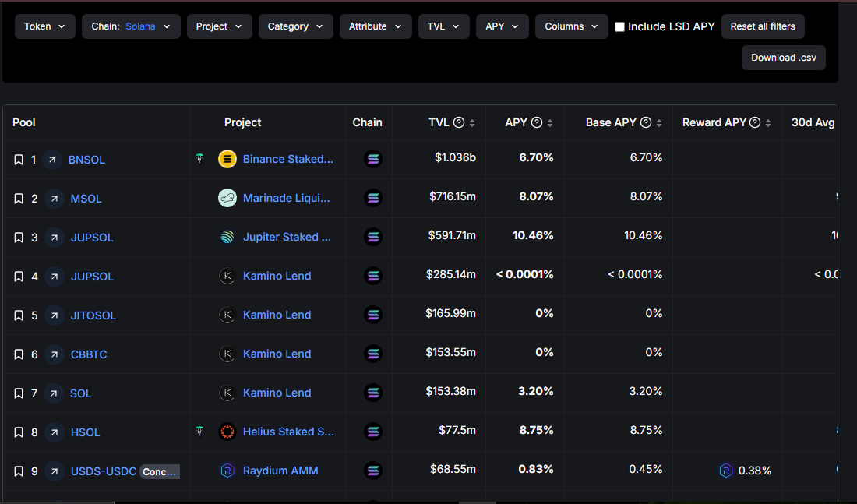
Task: Click the TVL help question icon
Action: pyautogui.click(x=459, y=122)
